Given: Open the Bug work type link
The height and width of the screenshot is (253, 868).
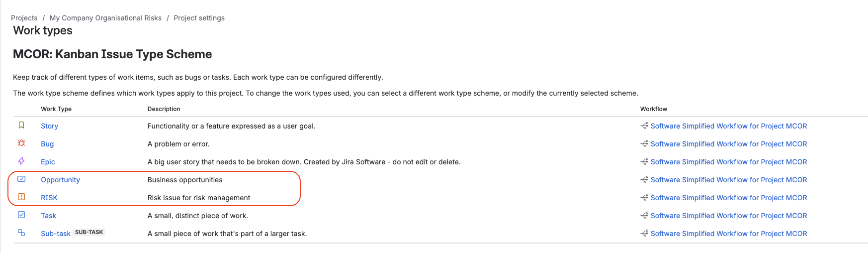Looking at the screenshot, I should tap(47, 144).
